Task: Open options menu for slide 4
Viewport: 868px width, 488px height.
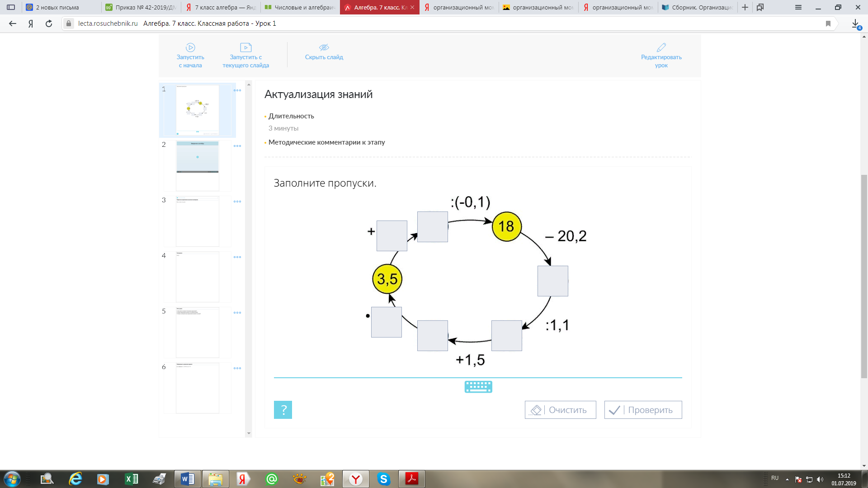Action: [237, 257]
